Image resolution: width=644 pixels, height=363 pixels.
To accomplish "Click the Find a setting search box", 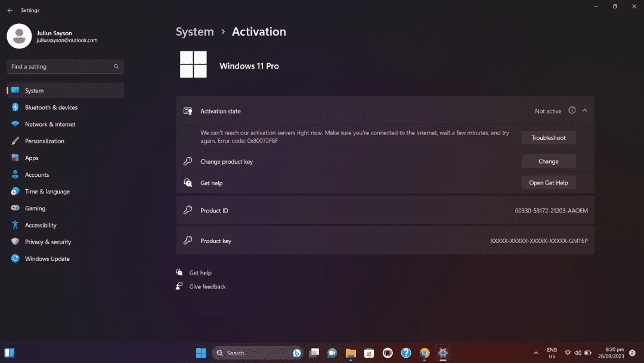I will (66, 66).
